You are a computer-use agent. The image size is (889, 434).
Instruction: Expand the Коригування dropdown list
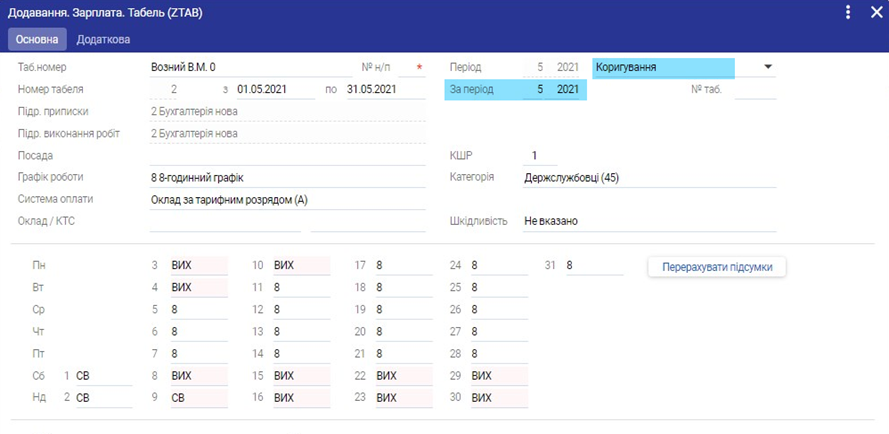[x=767, y=67]
